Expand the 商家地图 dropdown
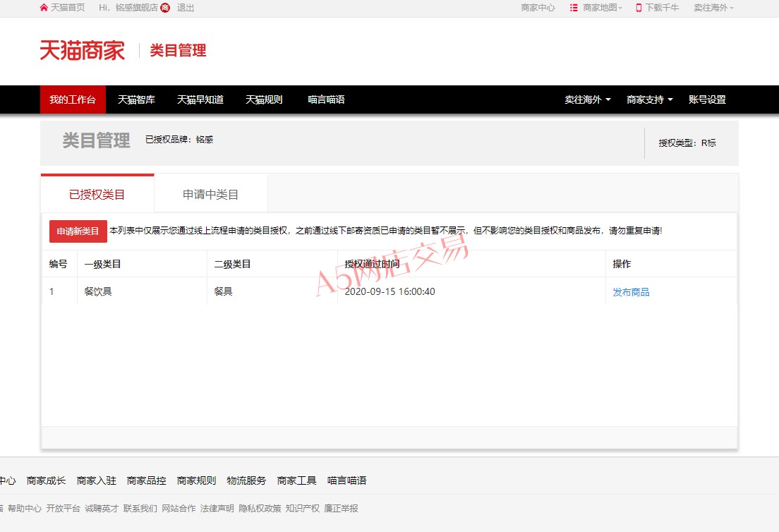This screenshot has height=532, width=779. [602, 8]
